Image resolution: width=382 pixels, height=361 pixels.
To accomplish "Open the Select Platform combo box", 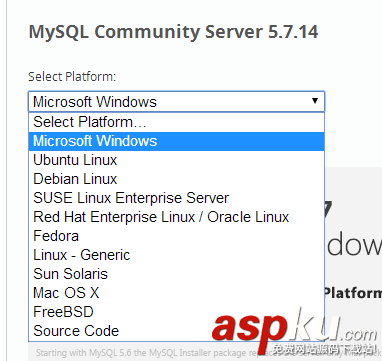I will point(176,101).
